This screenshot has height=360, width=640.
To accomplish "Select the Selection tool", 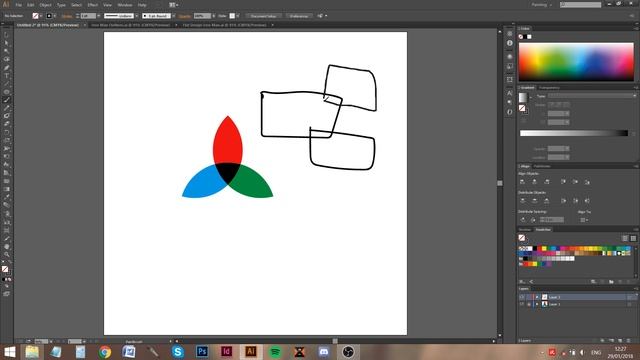I will [7, 35].
